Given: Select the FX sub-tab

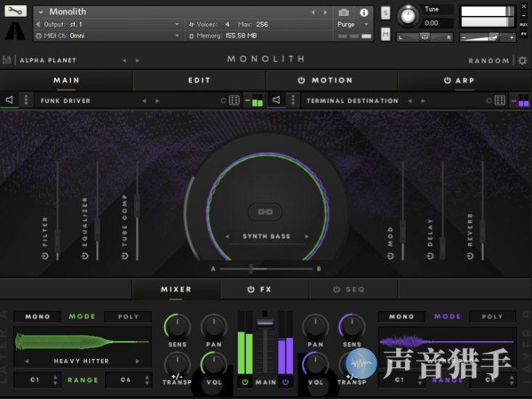Looking at the screenshot, I should (x=265, y=289).
